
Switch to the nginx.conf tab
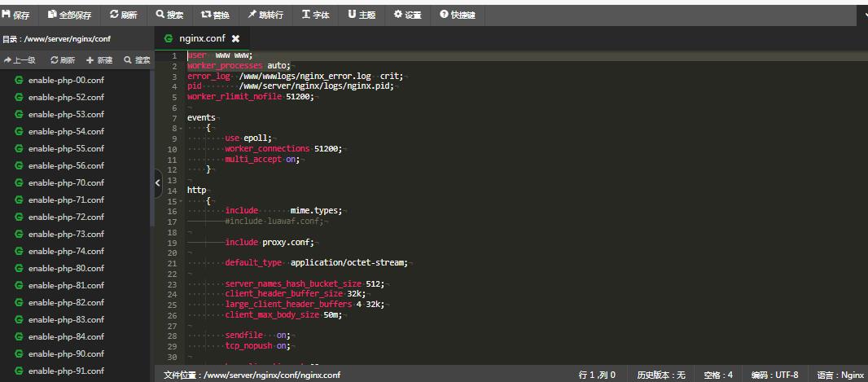[202, 38]
